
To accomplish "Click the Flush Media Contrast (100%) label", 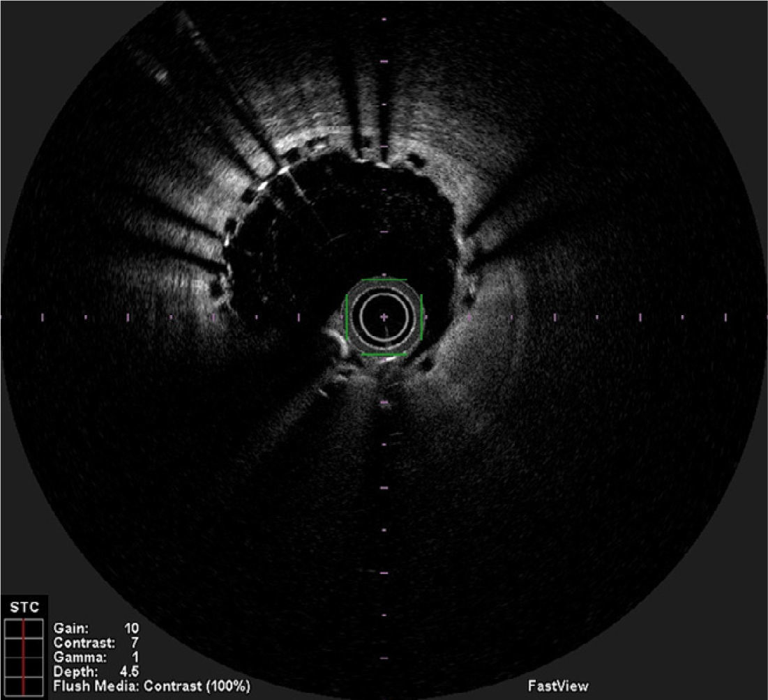I will coord(151,687).
